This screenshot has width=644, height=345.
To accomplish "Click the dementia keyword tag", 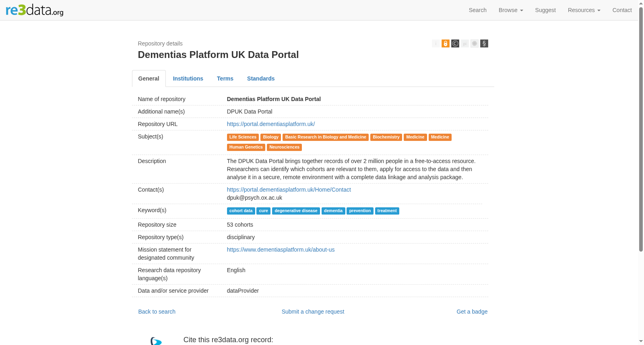I will click(333, 211).
